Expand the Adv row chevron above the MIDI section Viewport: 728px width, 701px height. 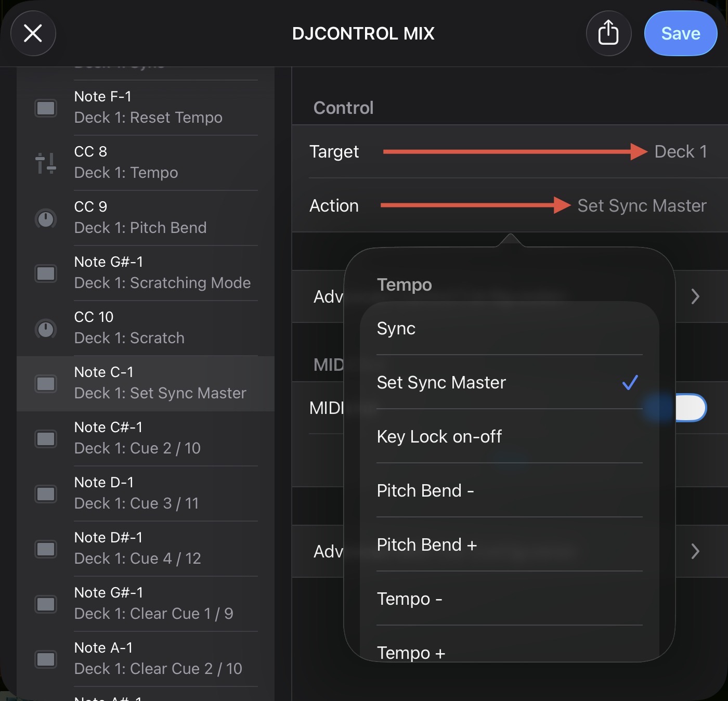[695, 296]
